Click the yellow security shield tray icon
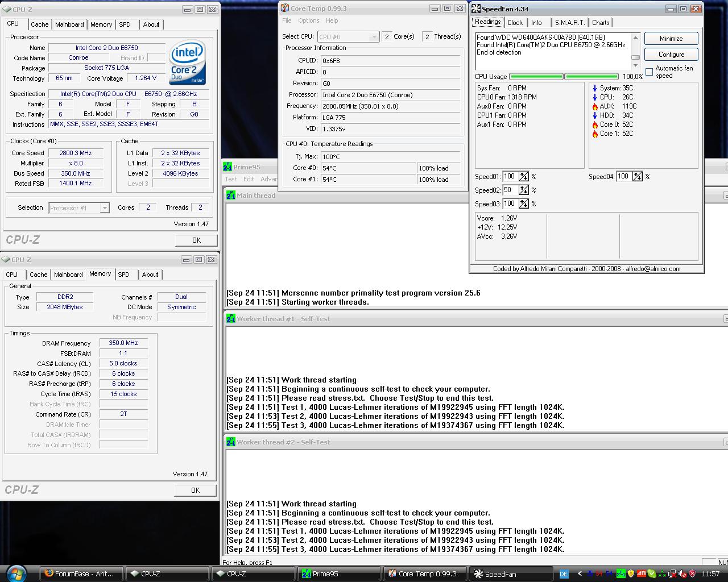The height and width of the screenshot is (582, 728). pos(631,573)
